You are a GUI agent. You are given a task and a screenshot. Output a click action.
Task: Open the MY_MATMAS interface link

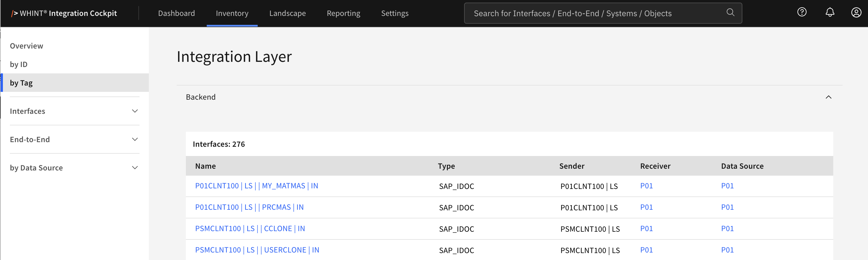coord(257,186)
